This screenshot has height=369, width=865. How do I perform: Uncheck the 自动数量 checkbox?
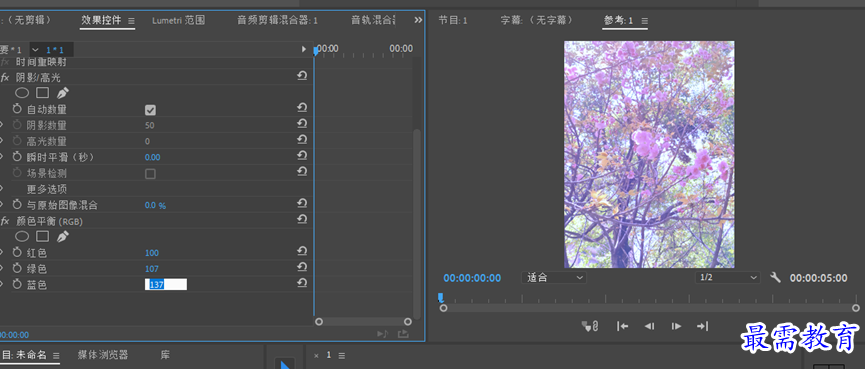150,110
